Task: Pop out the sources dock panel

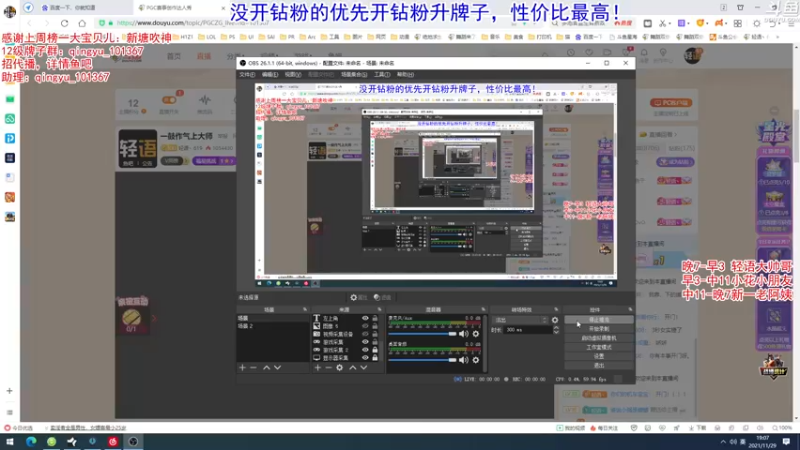Action: 380,310
